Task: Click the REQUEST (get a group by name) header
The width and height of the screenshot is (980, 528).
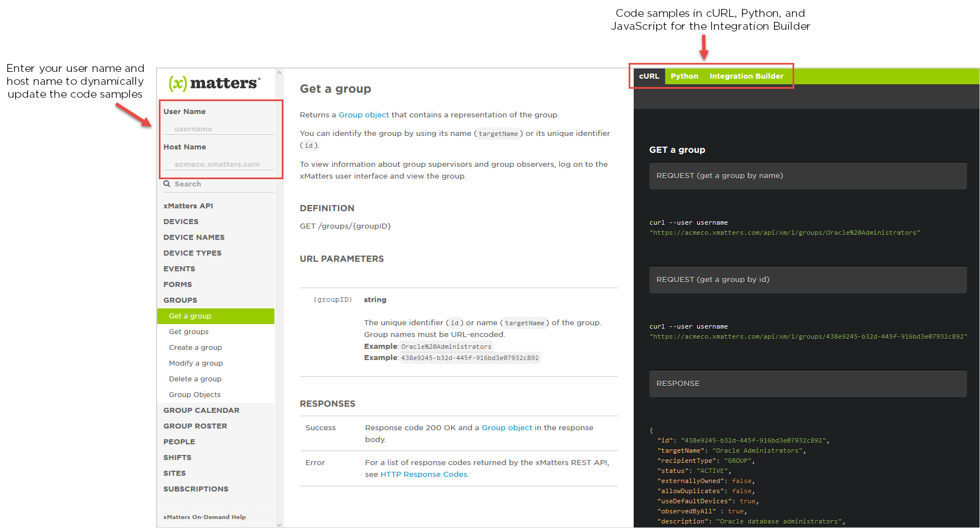Action: pyautogui.click(x=808, y=176)
